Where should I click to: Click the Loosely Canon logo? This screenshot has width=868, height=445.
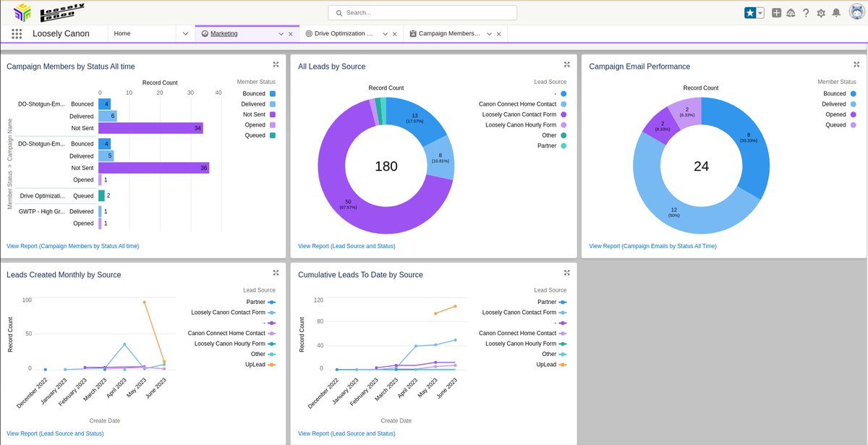click(49, 12)
